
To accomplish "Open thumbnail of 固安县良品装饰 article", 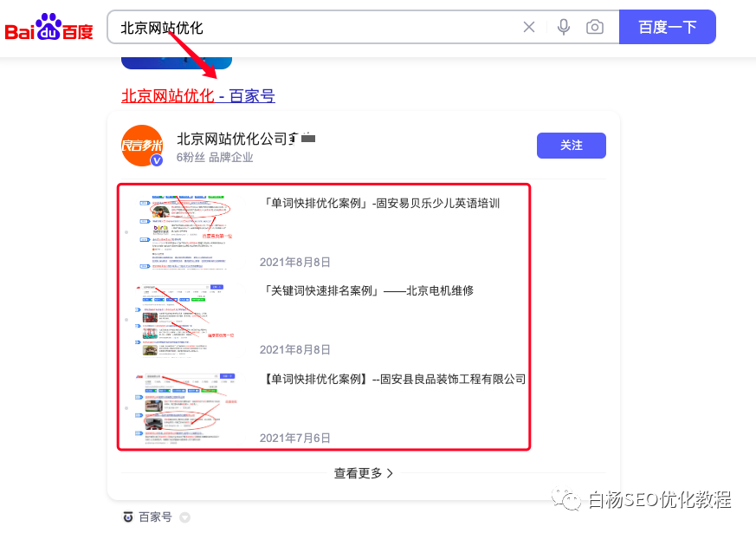I will click(190, 408).
